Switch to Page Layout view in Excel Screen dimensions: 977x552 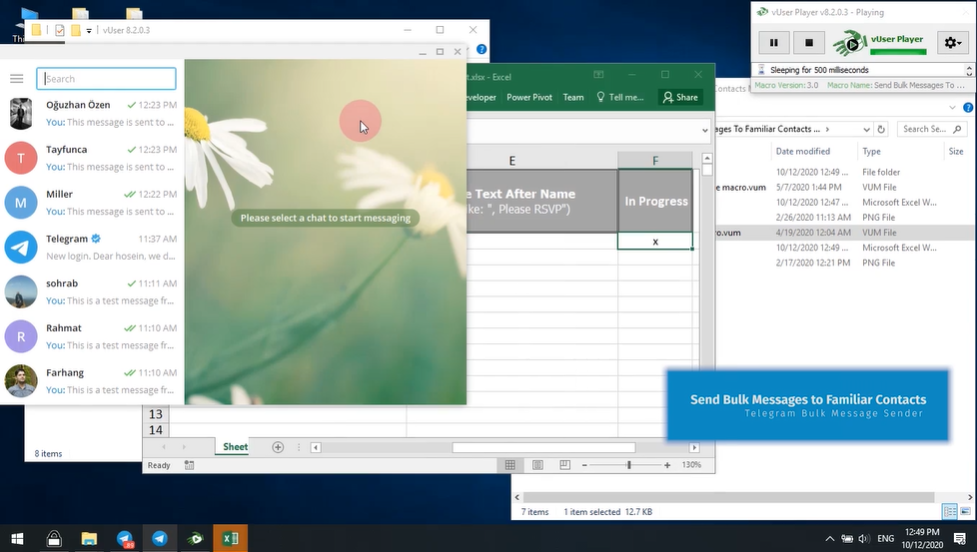[538, 465]
